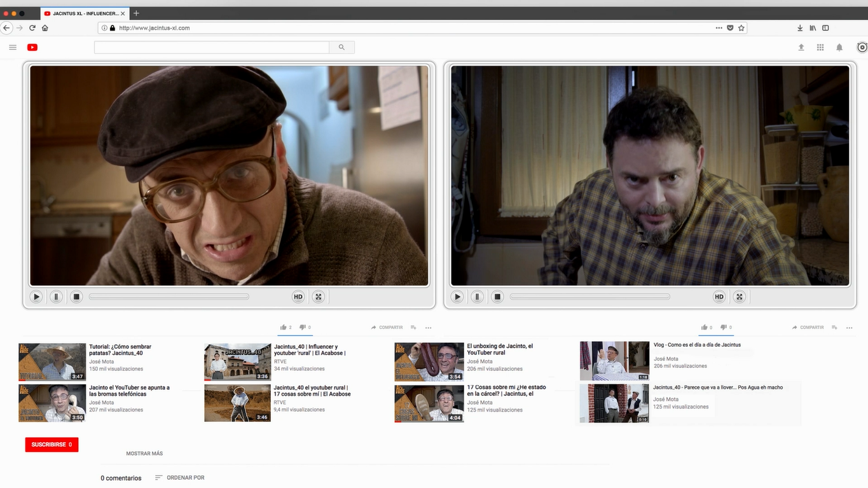The height and width of the screenshot is (488, 868).
Task: Click the search magnifier button
Action: click(341, 47)
